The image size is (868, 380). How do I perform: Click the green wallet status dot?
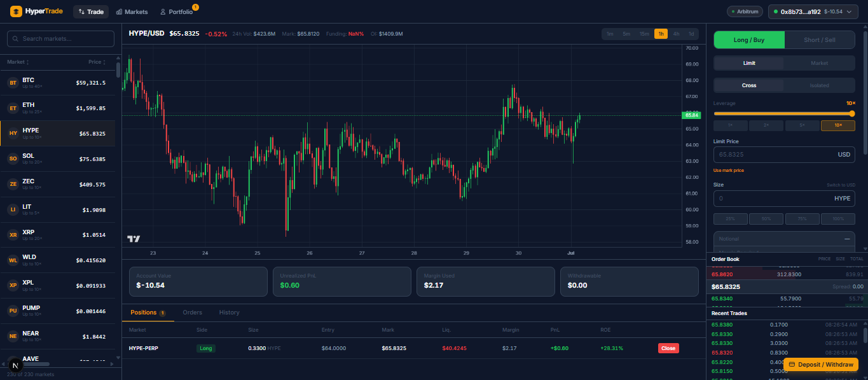(776, 11)
